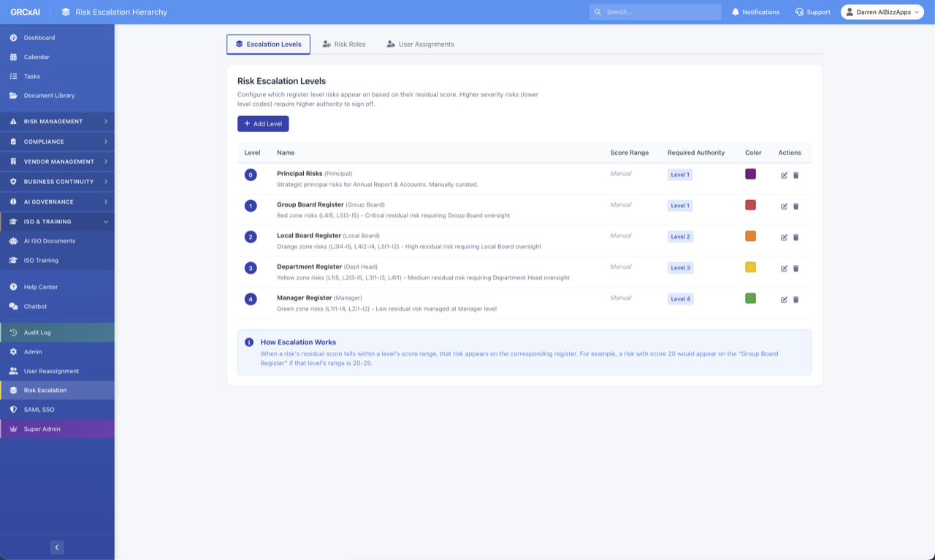935x560 pixels.
Task: Click the green Manager Register swatch
Action: point(750,298)
